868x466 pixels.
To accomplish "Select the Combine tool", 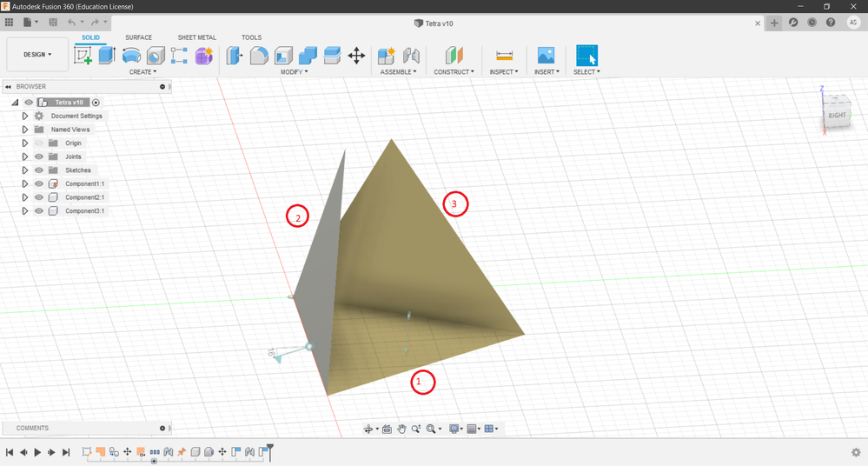I will [x=308, y=56].
